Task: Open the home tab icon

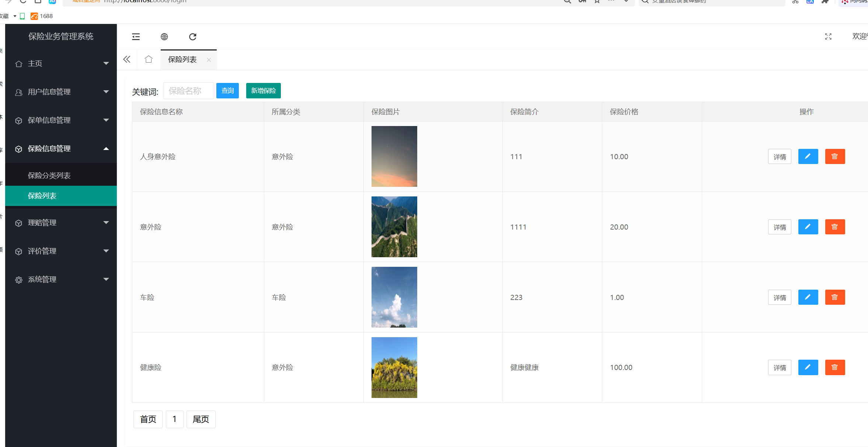Action: 149,59
